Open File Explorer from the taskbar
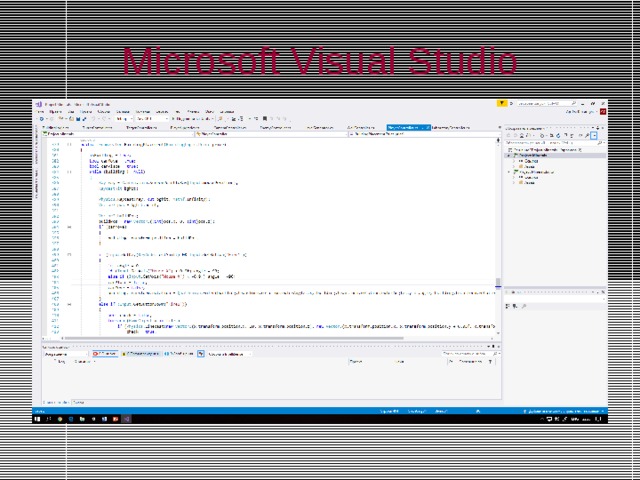The image size is (640, 480). click(x=82, y=419)
